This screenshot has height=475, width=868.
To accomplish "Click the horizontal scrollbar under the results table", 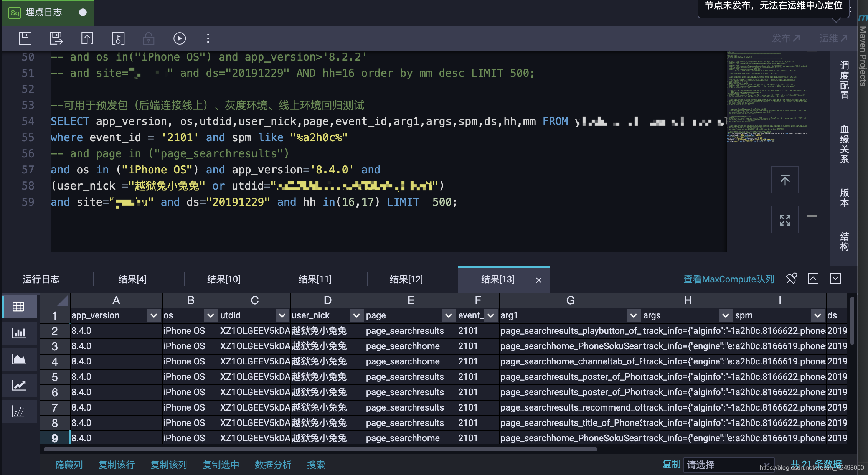I will pyautogui.click(x=320, y=449).
